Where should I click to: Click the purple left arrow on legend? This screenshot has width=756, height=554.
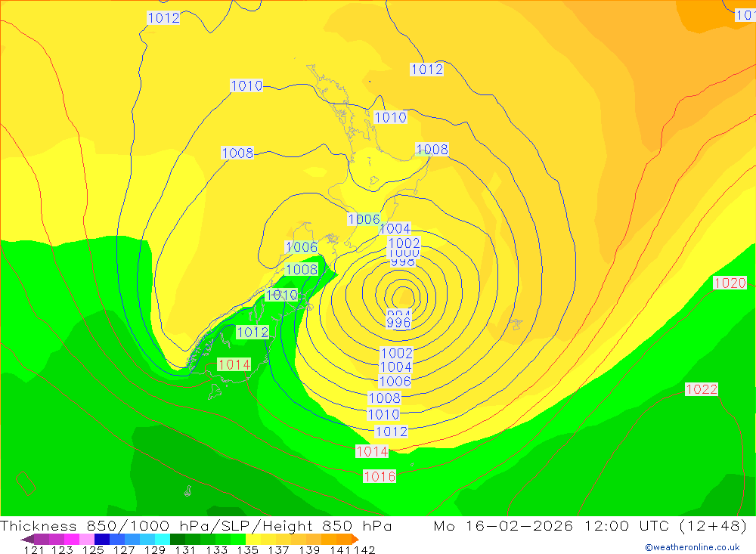tap(27, 539)
